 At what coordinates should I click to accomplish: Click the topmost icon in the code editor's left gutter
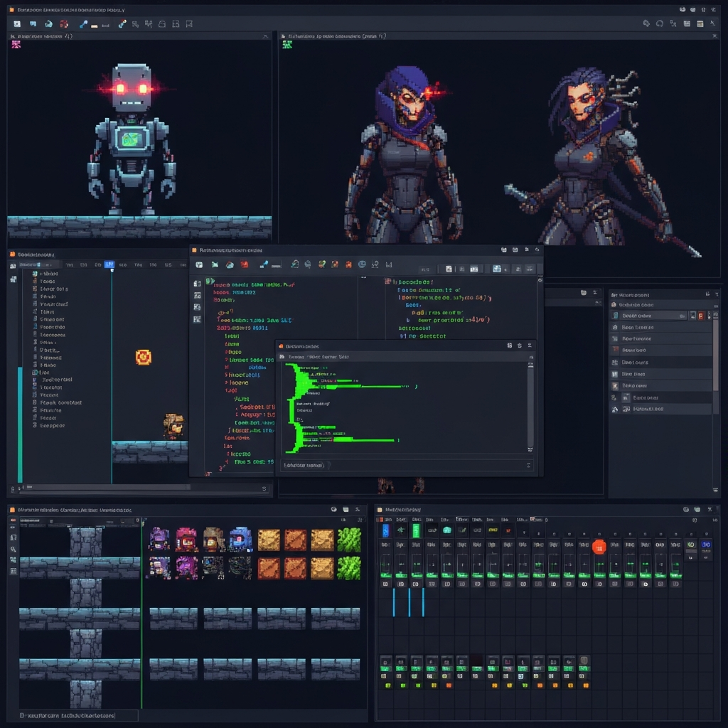198,283
